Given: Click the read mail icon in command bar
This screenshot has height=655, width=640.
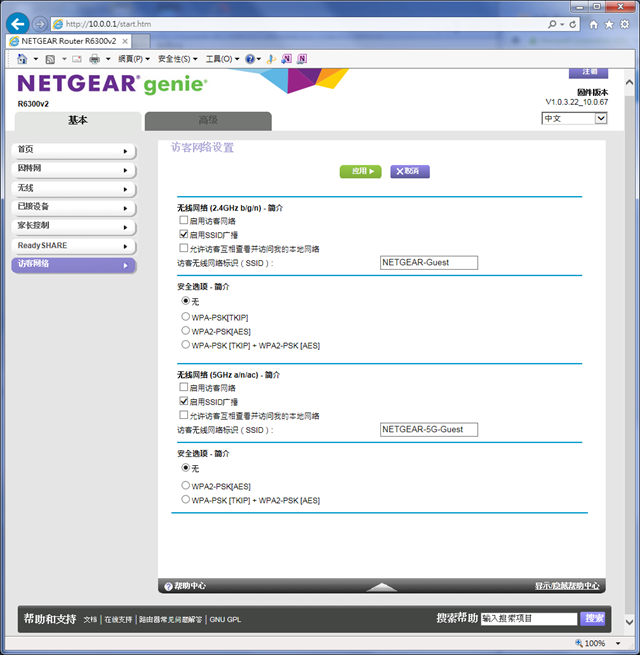Looking at the screenshot, I should (77, 59).
